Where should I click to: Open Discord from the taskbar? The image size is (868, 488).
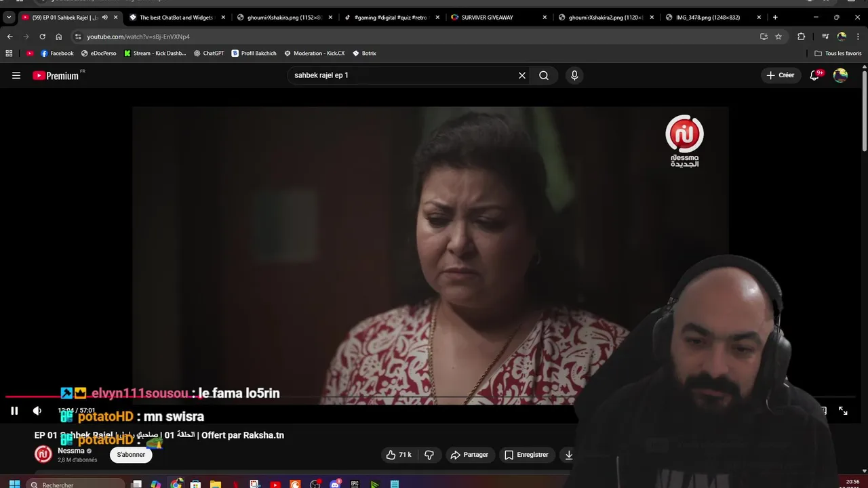coord(335,484)
